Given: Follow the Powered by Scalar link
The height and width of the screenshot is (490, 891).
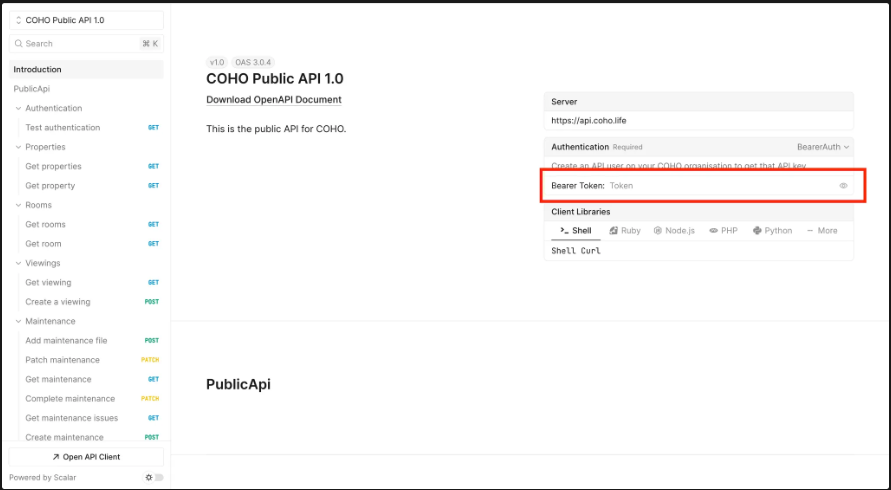Looking at the screenshot, I should 42,477.
